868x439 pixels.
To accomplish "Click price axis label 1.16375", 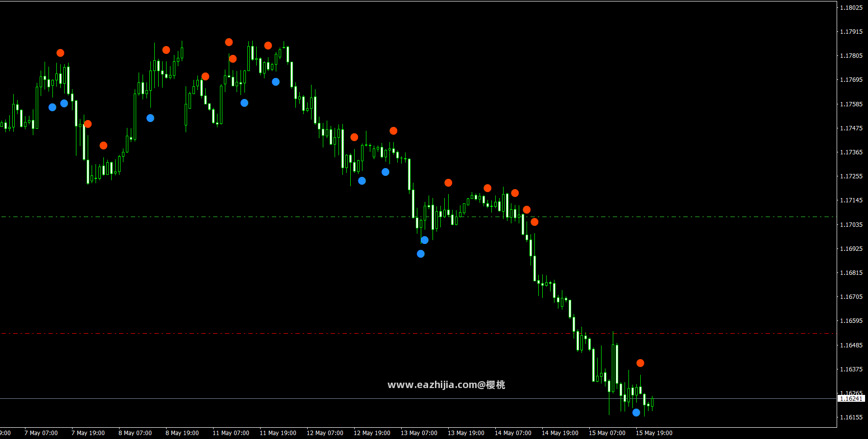I will 851,369.
